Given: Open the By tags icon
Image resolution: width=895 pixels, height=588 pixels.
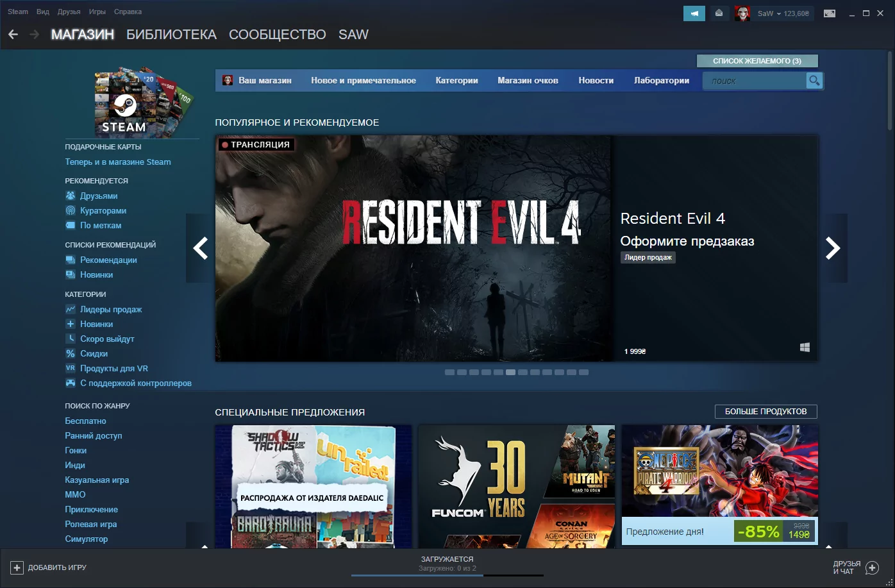Looking at the screenshot, I should tap(71, 225).
